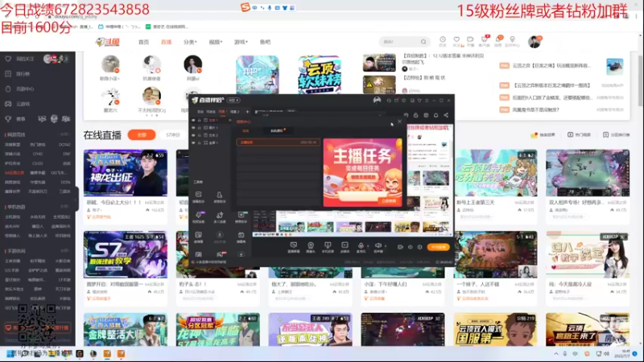Open 直播 in Douyu nav
Viewport: 644px width, 362px height.
click(166, 42)
